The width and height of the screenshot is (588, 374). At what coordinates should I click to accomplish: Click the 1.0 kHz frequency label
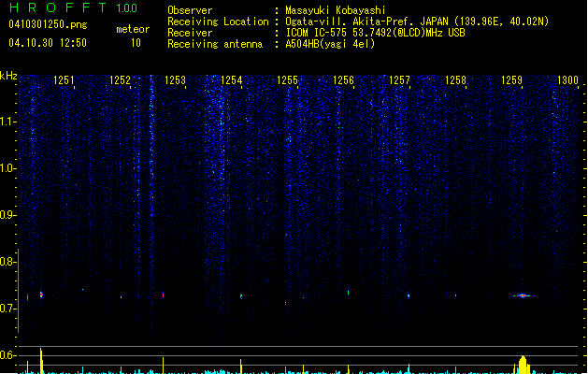click(8, 168)
